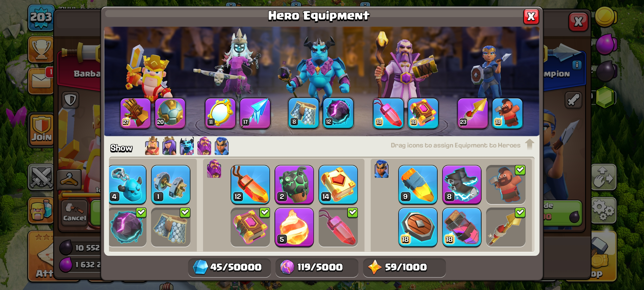Select the checked chainmail skirt equipment
The image size is (644, 290).
tap(171, 227)
